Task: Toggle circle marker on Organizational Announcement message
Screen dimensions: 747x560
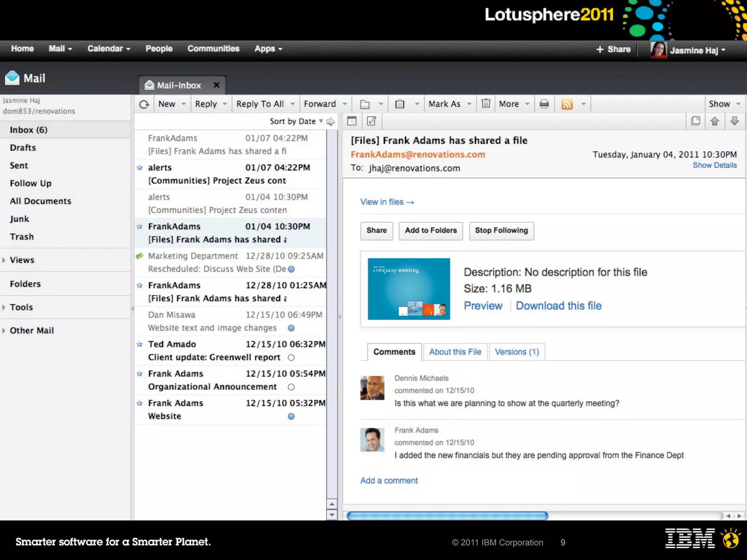Action: pos(291,387)
